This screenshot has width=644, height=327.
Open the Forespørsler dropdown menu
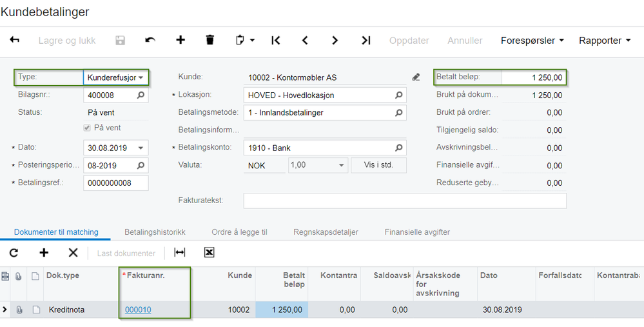[x=532, y=40]
